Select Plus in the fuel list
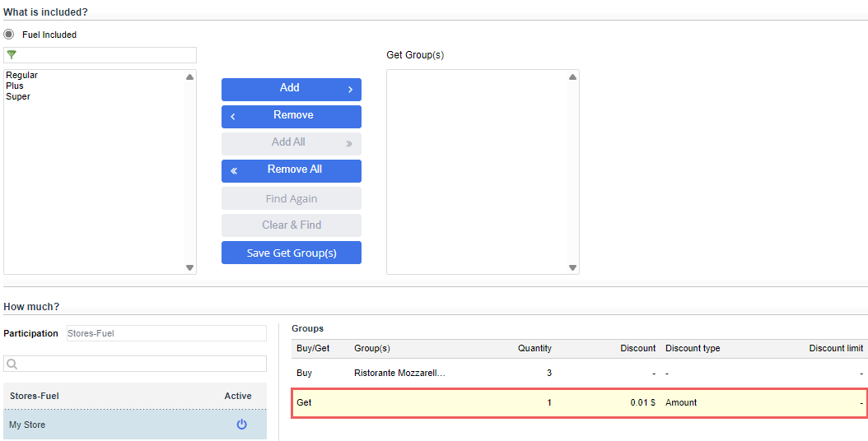The height and width of the screenshot is (441, 868). tap(15, 86)
